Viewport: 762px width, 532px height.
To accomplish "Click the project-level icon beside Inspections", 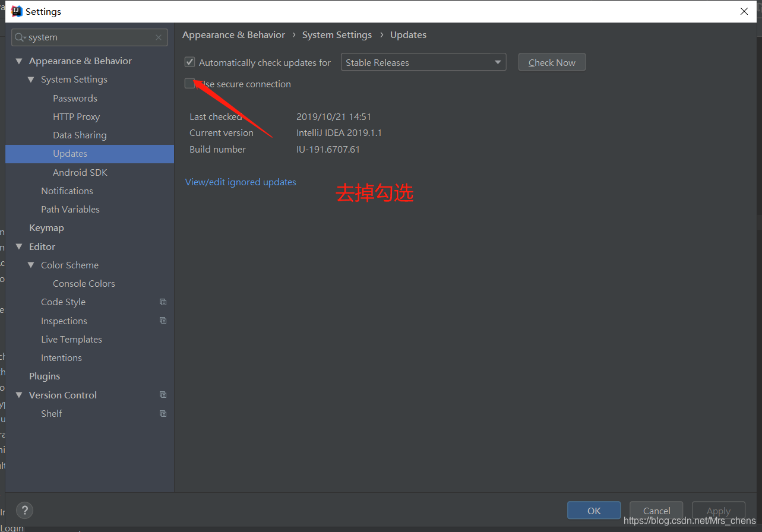I will click(163, 321).
